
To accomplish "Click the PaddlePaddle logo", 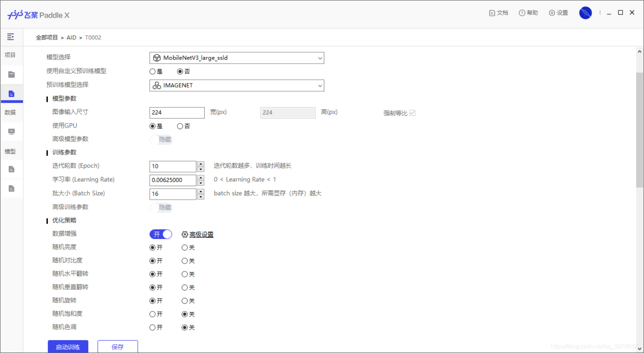I will 38,15.
